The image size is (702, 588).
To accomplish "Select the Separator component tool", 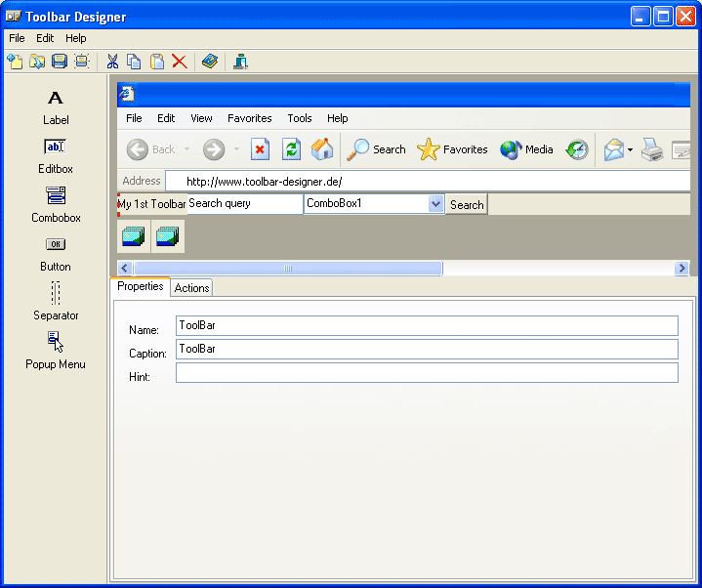I will pyautogui.click(x=56, y=302).
